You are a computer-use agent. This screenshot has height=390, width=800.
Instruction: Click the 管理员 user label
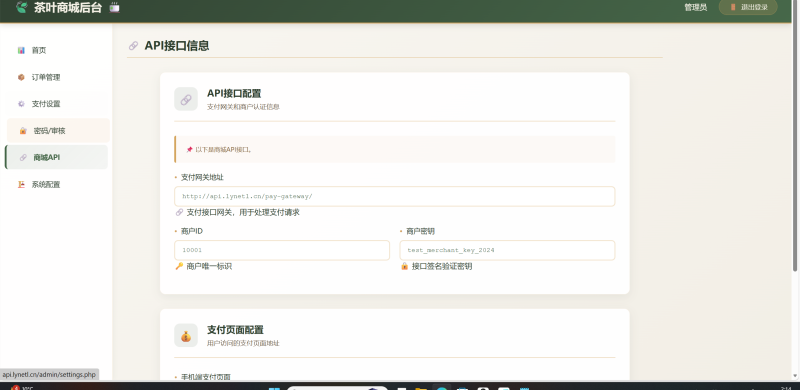point(695,7)
